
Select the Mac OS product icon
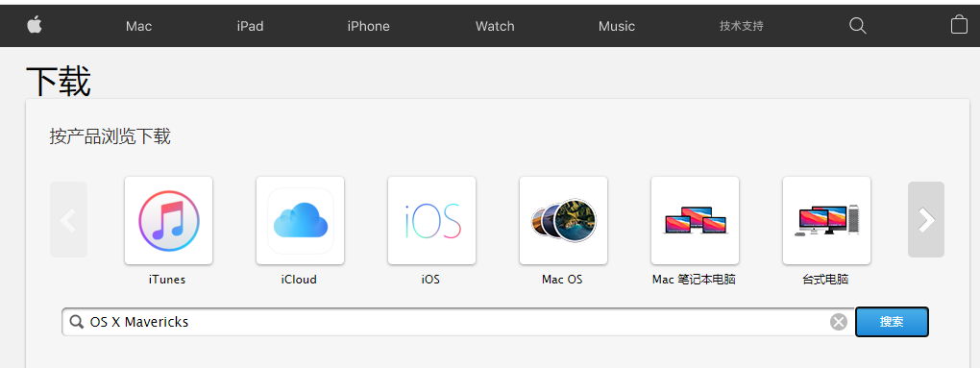pos(563,221)
